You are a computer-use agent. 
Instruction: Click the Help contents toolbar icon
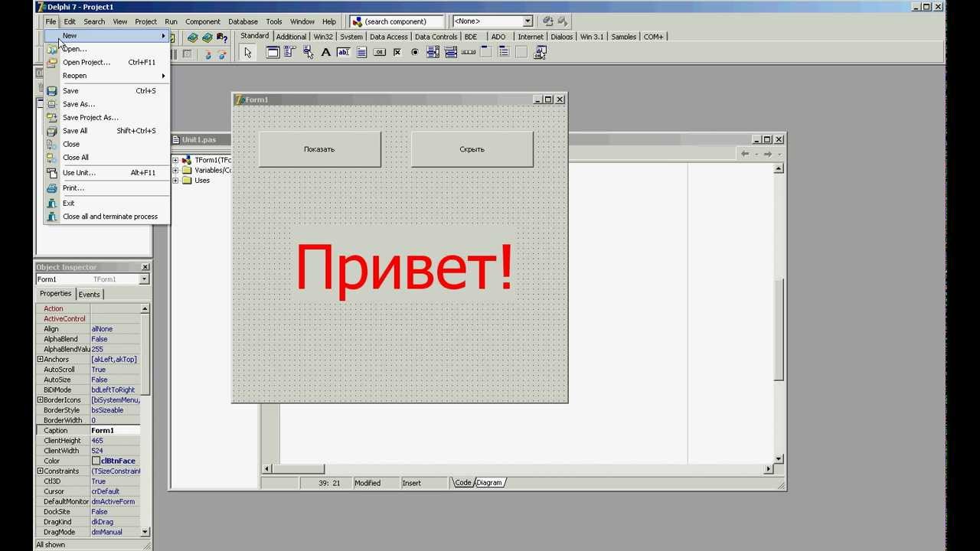coord(222,37)
